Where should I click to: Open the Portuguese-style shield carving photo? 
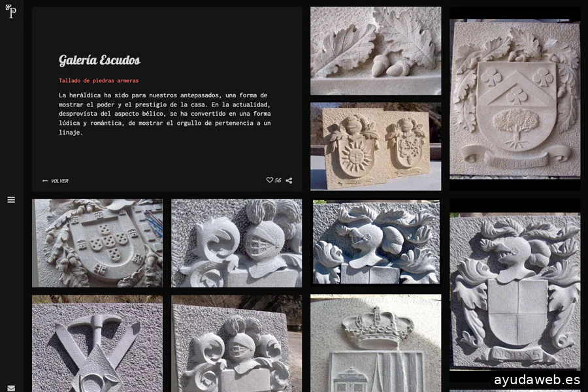coord(97,243)
